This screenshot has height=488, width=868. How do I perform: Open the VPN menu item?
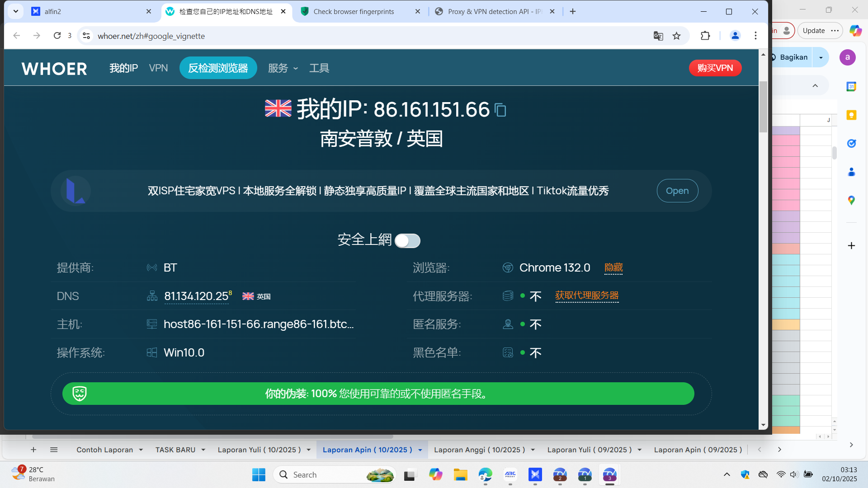click(158, 68)
